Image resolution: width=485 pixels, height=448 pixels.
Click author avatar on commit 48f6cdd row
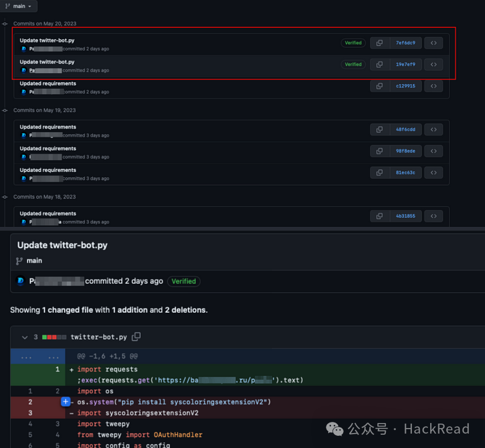(x=23, y=135)
